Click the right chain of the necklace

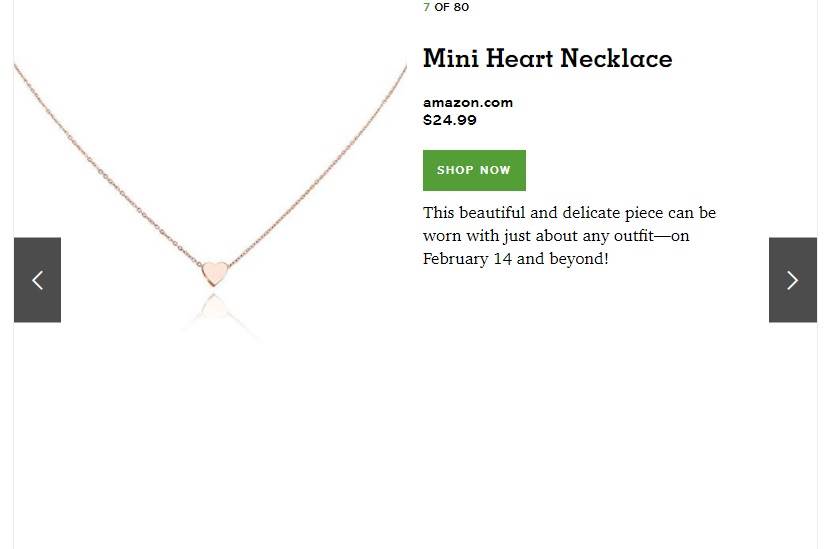click(x=318, y=164)
